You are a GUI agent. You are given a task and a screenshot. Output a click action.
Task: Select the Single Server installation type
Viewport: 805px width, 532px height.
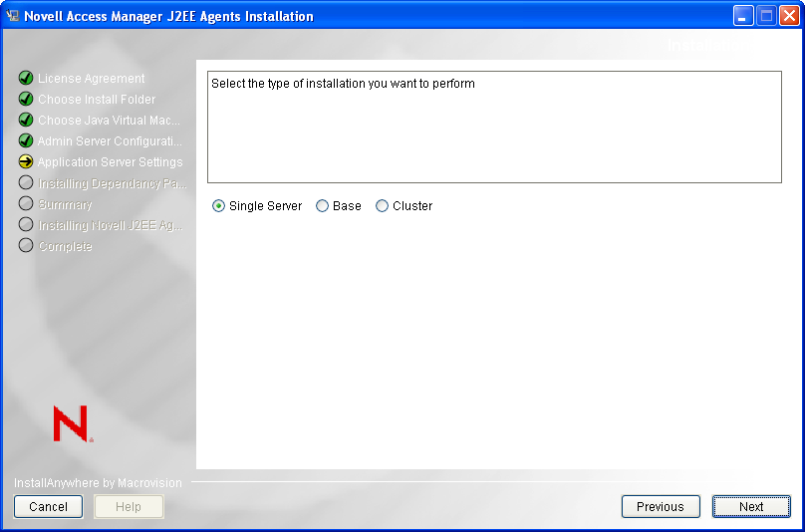coord(219,206)
